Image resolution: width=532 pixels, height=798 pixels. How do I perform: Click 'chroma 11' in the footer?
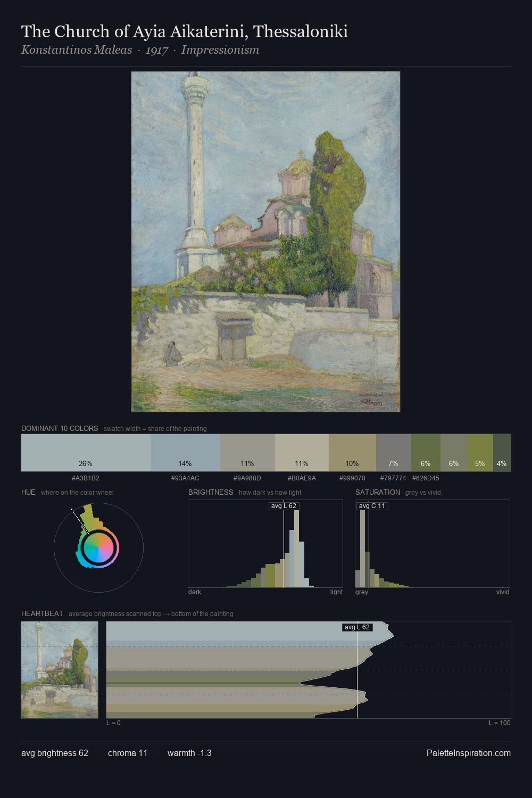(128, 753)
